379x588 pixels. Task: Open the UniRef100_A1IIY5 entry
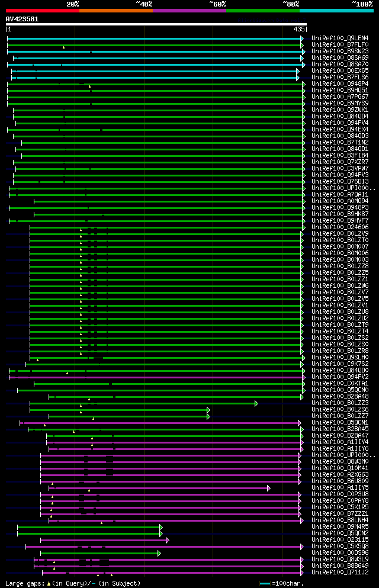340,488
